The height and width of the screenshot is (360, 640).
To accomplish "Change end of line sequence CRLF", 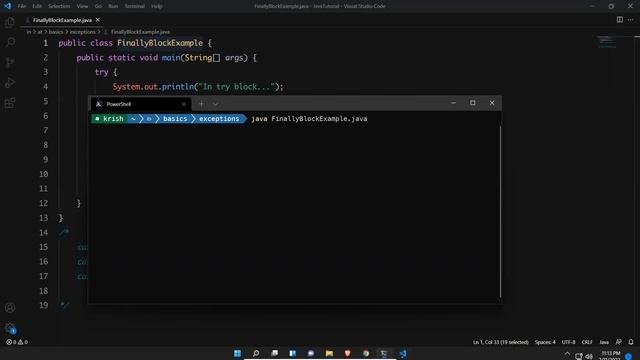I will [587, 342].
